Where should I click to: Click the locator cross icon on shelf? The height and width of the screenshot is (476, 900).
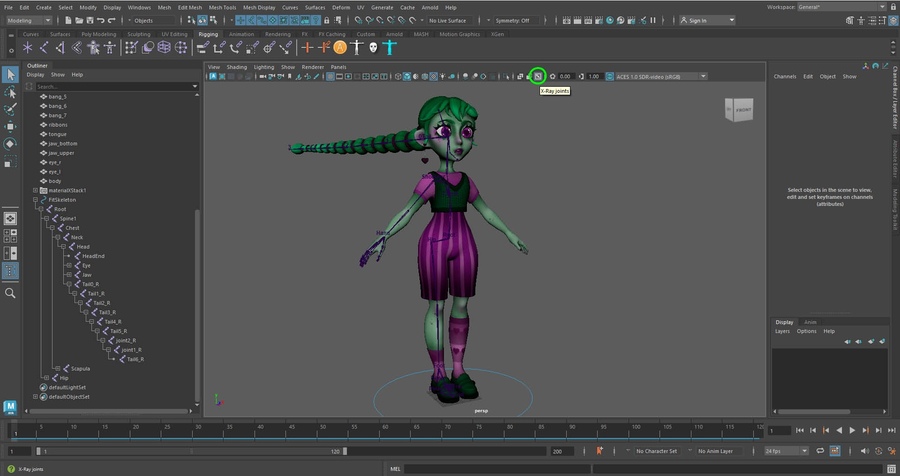(308, 47)
